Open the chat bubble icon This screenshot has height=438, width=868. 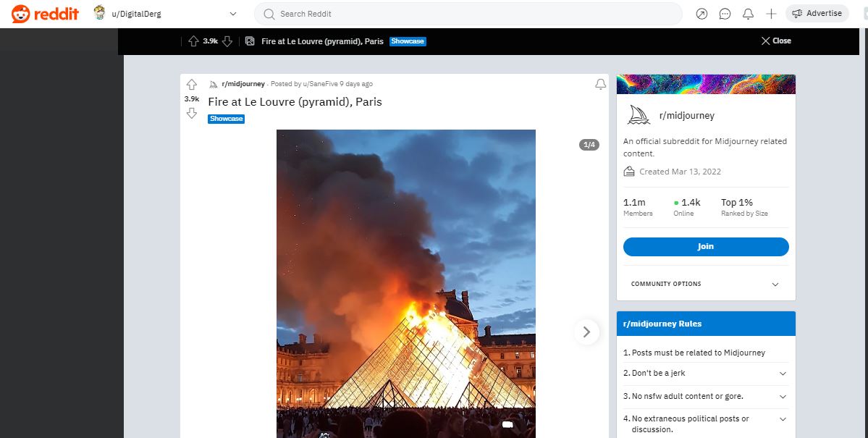(725, 14)
